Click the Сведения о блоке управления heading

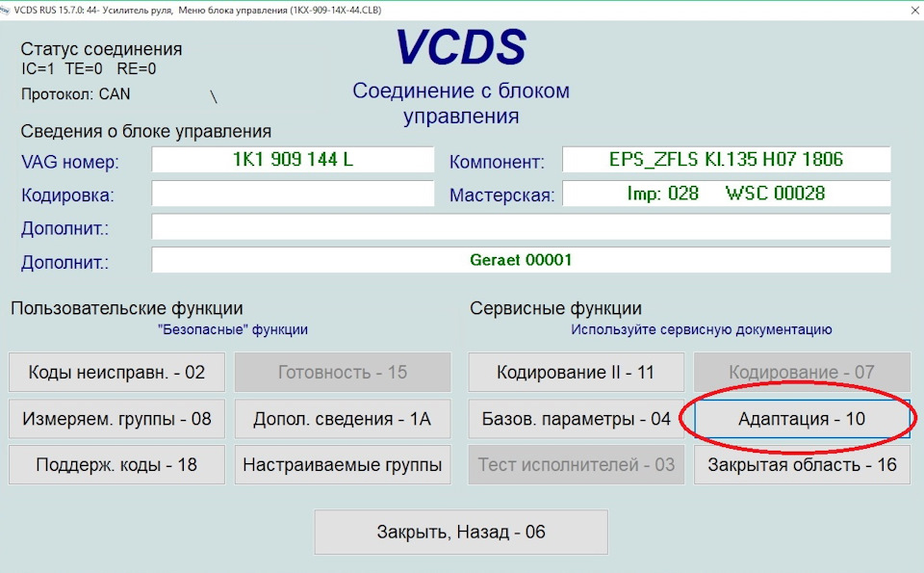coord(146,132)
